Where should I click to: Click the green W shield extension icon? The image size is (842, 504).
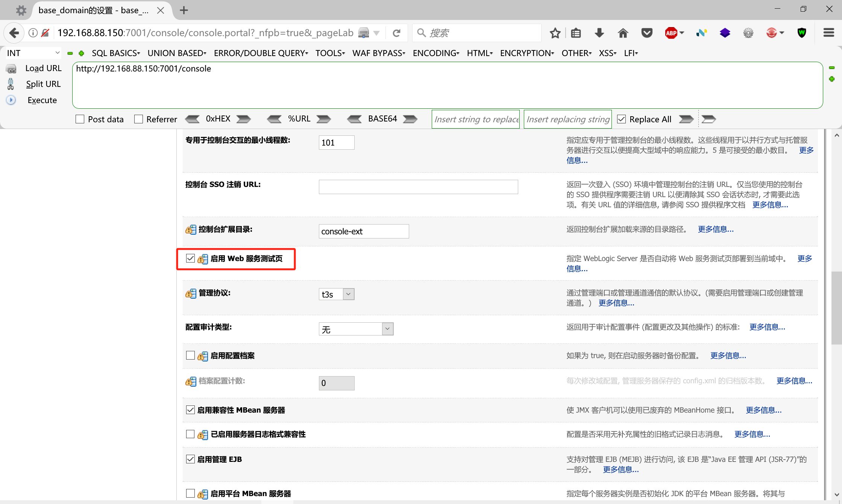(x=802, y=33)
